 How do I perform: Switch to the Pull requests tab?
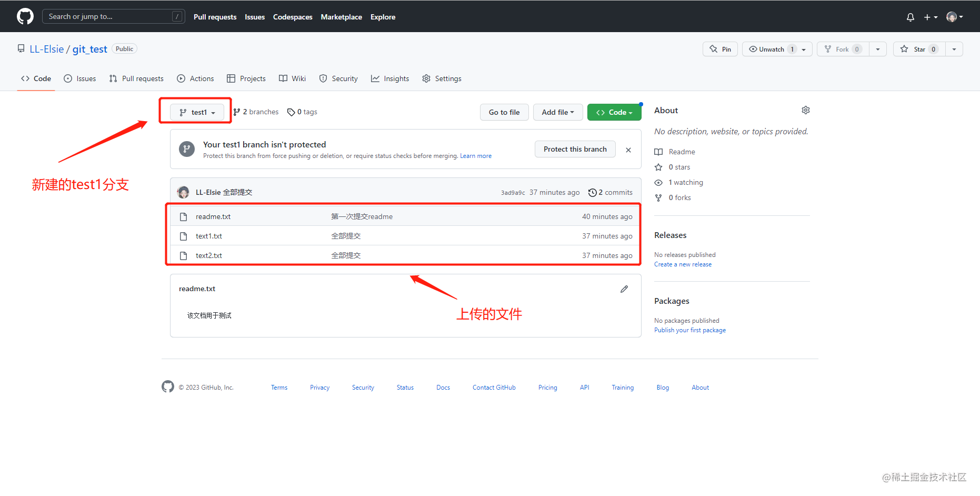tap(136, 78)
